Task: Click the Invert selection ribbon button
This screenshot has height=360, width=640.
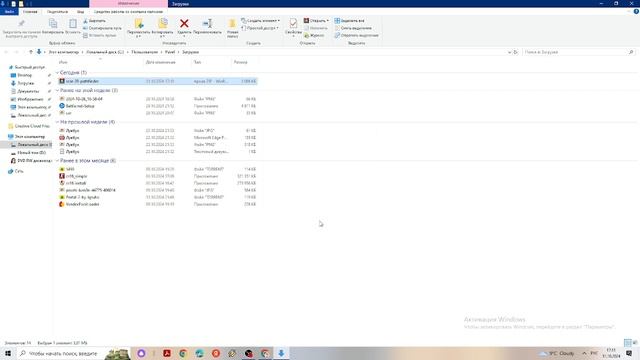Action: click(357, 36)
